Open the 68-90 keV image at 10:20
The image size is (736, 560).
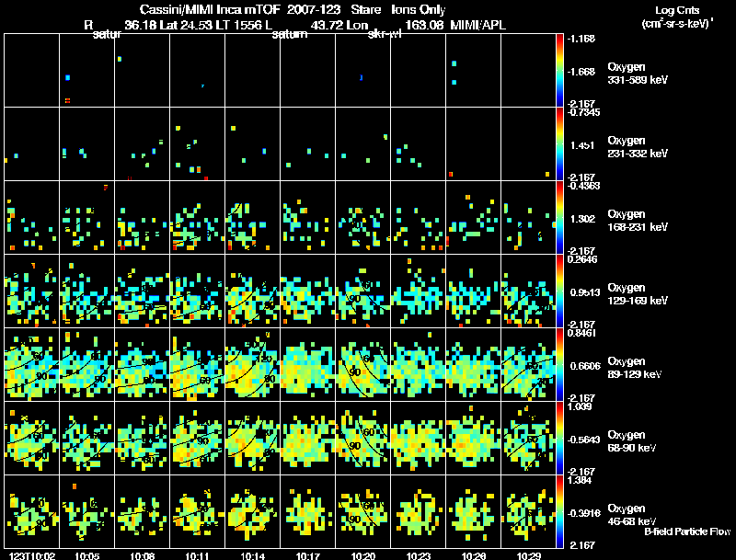(363, 439)
